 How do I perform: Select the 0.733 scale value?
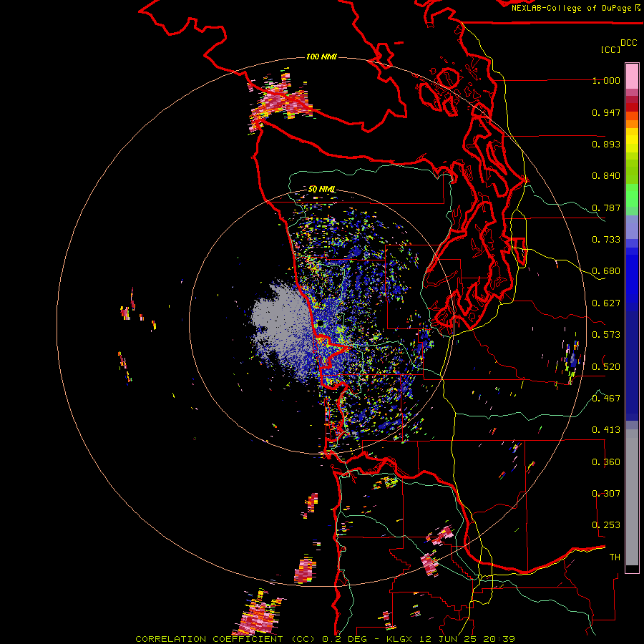coord(606,240)
